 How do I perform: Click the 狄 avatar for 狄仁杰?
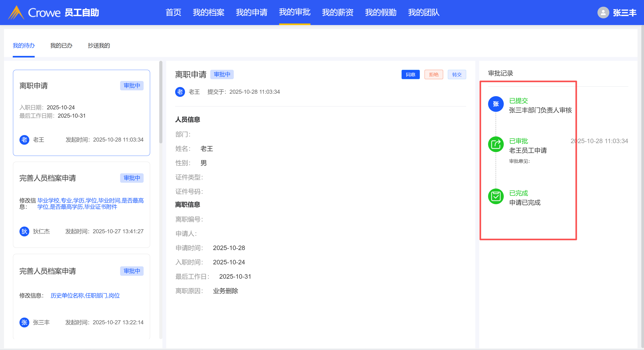(x=24, y=231)
